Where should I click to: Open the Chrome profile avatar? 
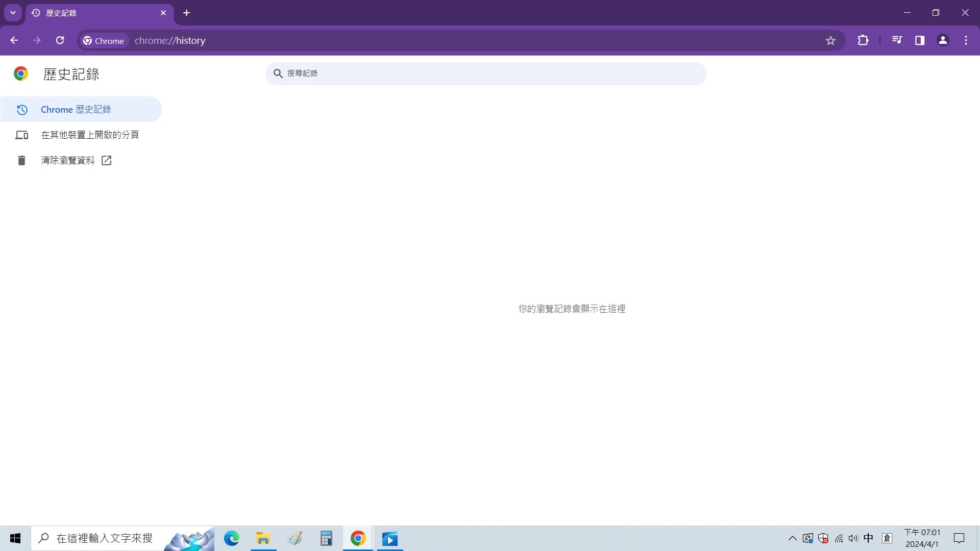point(943,40)
